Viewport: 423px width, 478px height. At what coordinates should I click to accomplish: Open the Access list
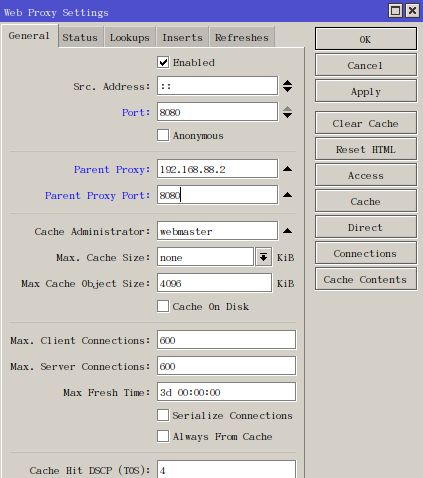(x=366, y=175)
